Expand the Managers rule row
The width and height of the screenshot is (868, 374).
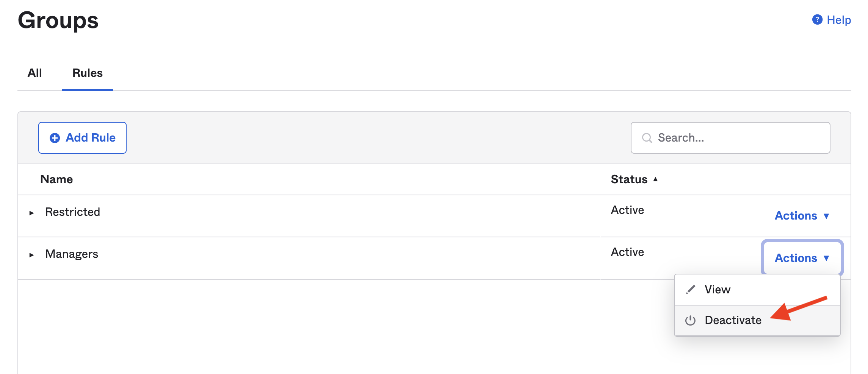pos(32,255)
